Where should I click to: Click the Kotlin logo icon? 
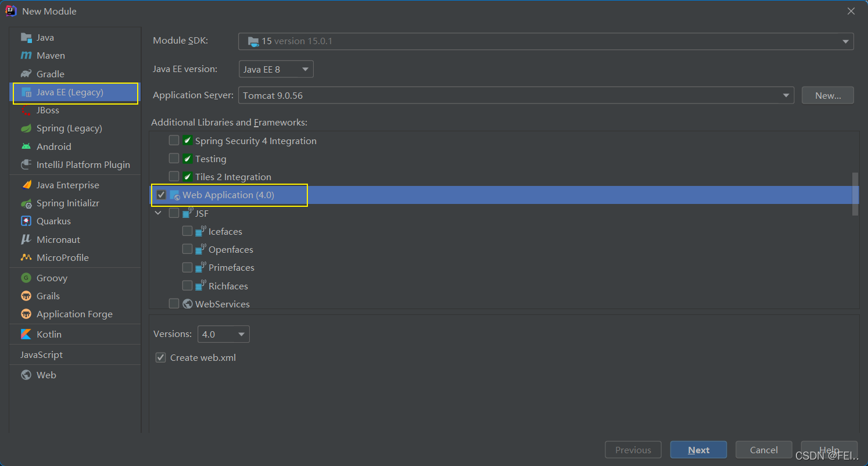coord(26,335)
